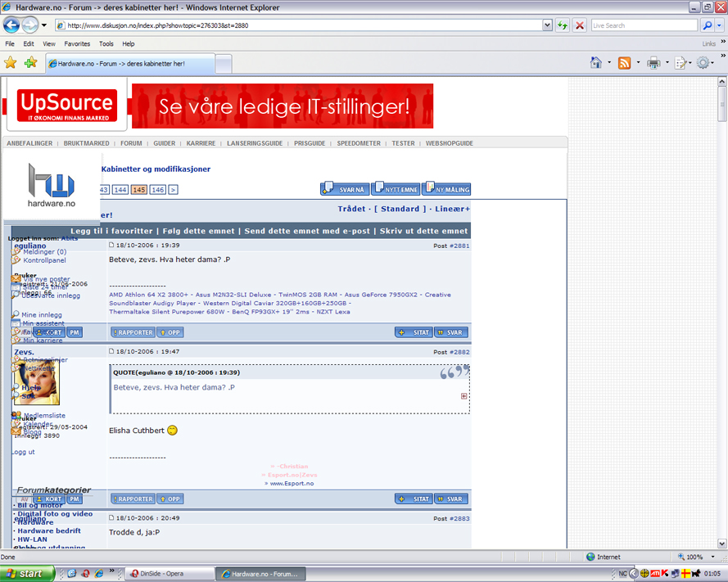Click into the Live Search box
Viewport: 728px width, 582px height.
644,25
